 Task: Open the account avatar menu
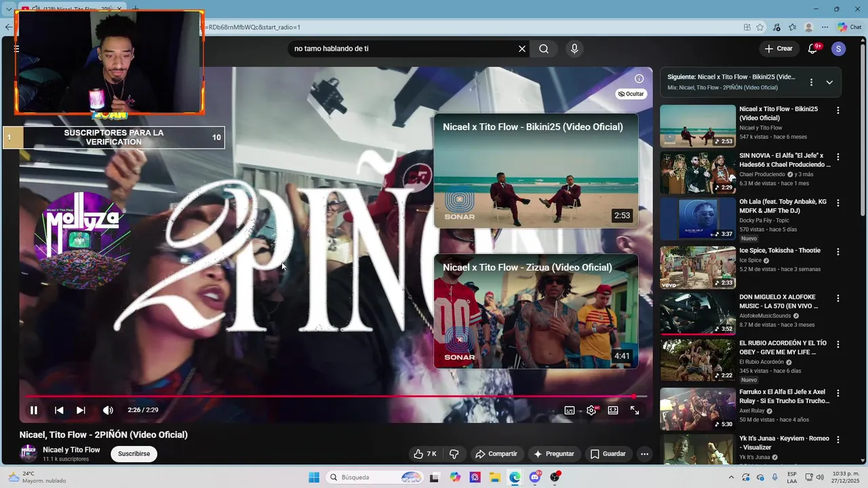[x=838, y=49]
